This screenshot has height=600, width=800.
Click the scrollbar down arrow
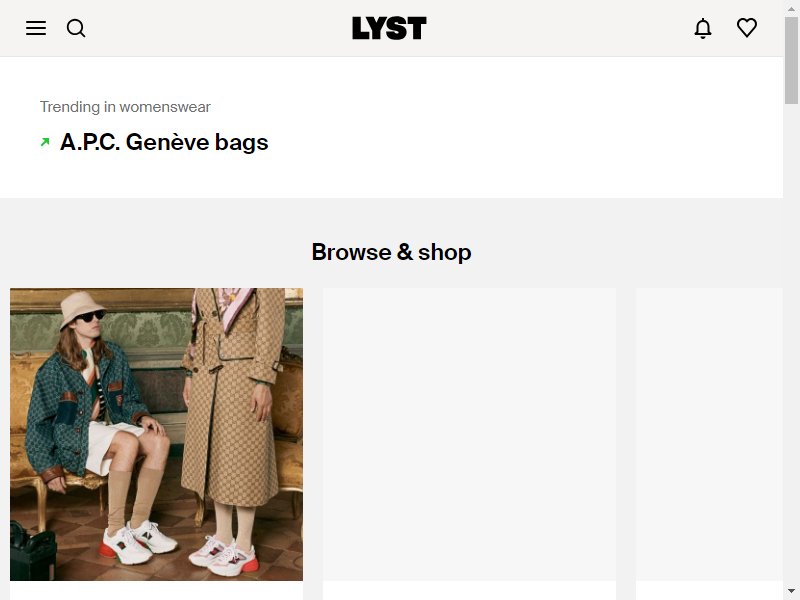click(x=791, y=591)
